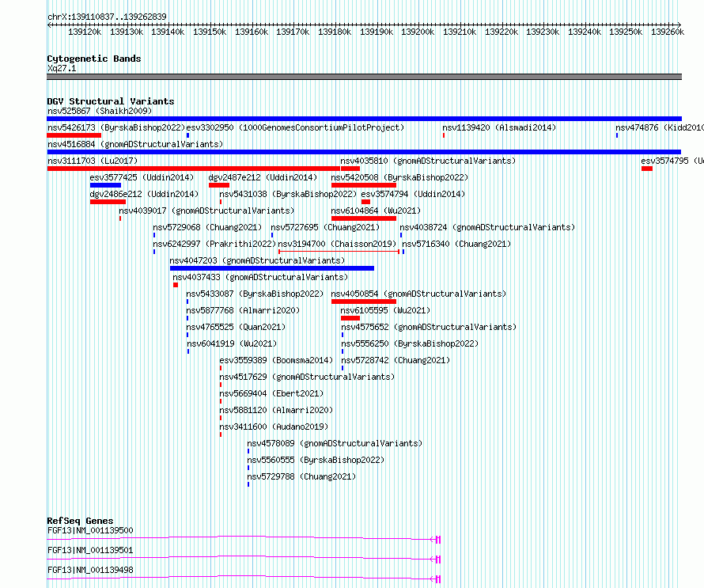Click red bar under nsv4050854
Viewport: 704px width, 588px height.
tap(364, 302)
